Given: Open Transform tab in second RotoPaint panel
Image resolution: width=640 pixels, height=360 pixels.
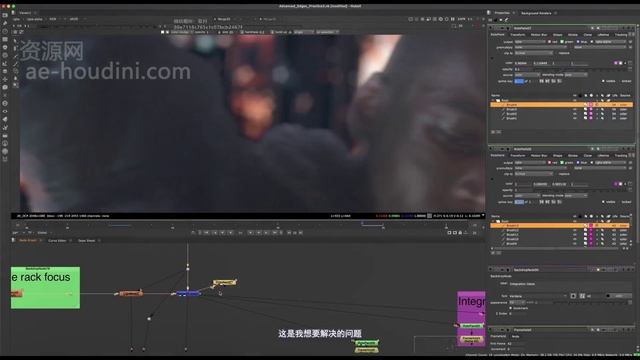Looking at the screenshot, I should tap(518, 156).
